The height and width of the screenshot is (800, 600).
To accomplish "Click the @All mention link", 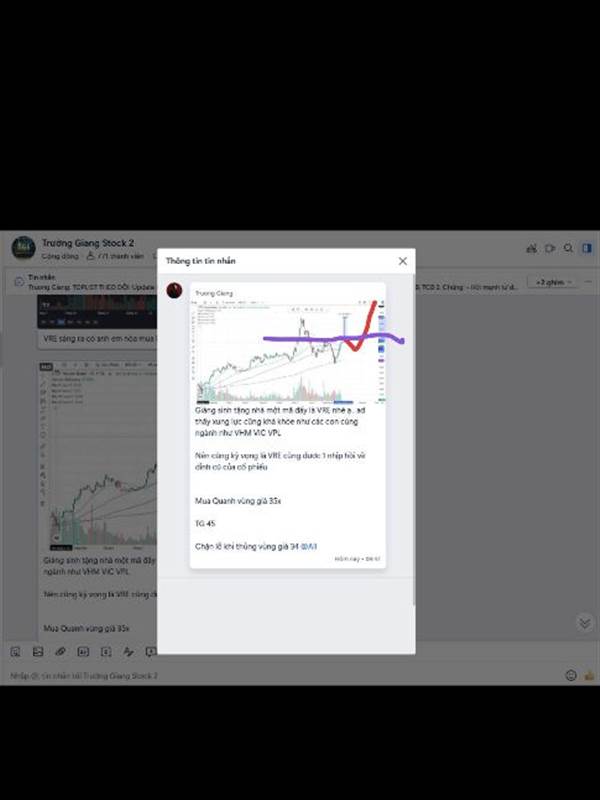I will (309, 546).
